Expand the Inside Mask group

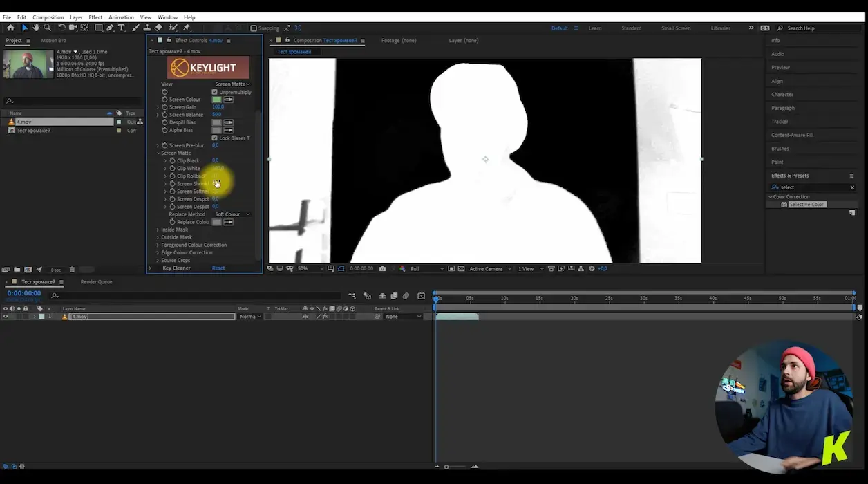(158, 230)
